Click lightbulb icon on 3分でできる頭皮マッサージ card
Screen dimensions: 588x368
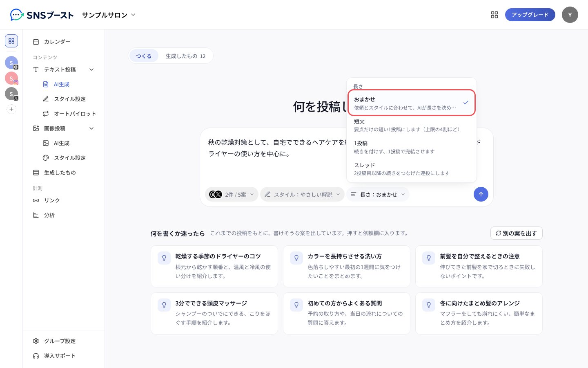tap(164, 305)
